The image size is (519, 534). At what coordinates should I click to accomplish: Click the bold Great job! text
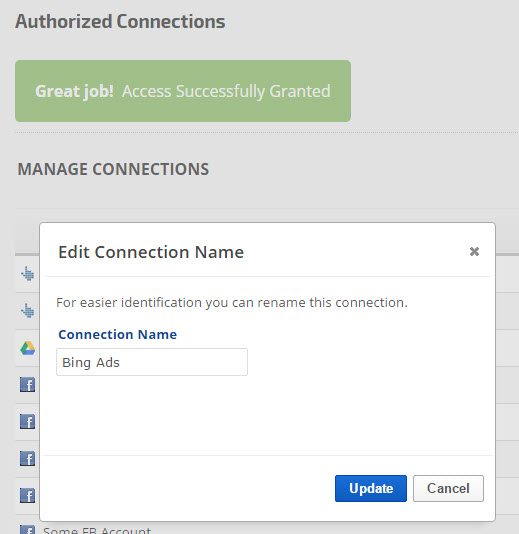74,91
